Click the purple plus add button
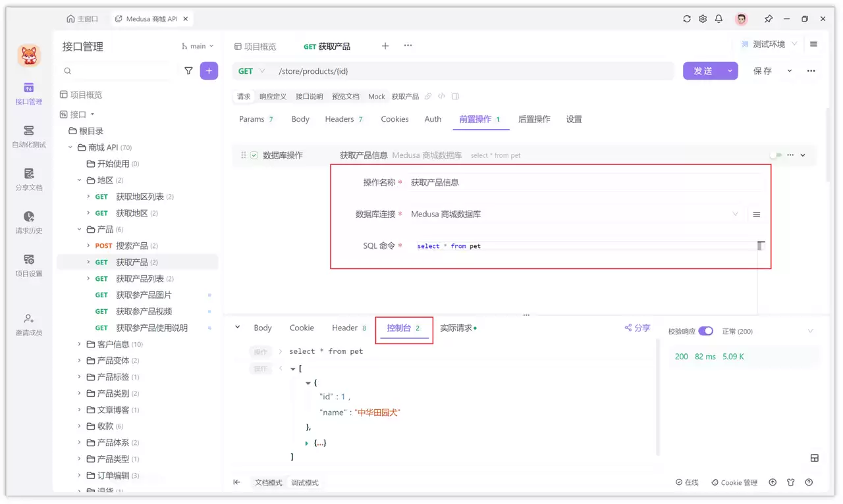This screenshot has height=504, width=843. tap(209, 70)
